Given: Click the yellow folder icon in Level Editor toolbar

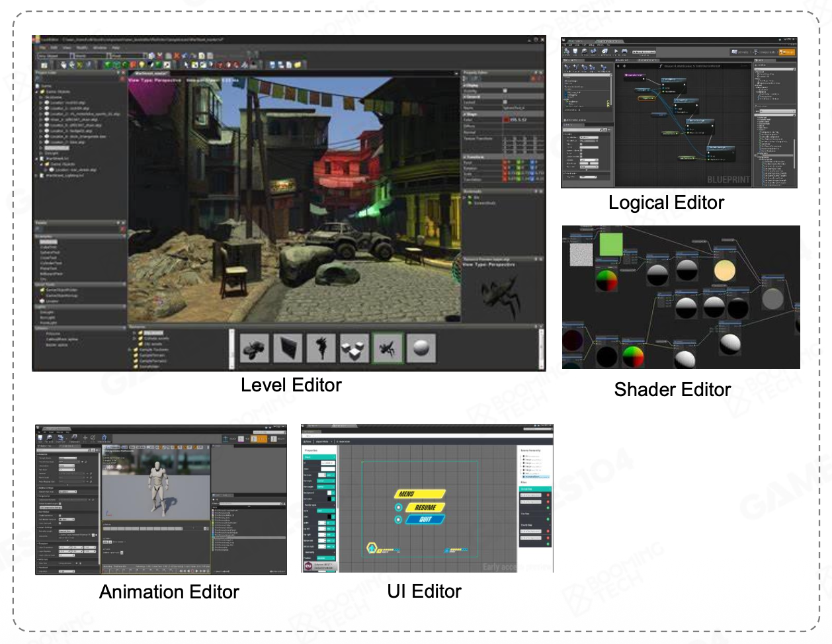Looking at the screenshot, I should (x=298, y=65).
